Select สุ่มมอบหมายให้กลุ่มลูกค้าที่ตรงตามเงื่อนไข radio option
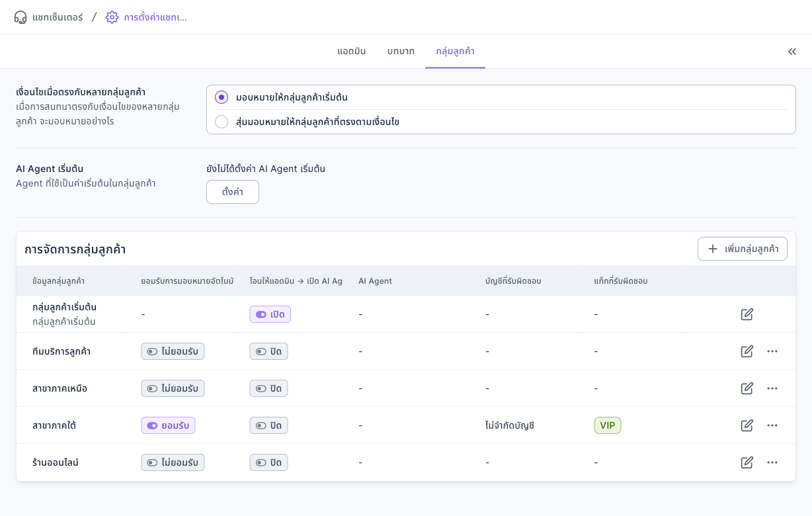The height and width of the screenshot is (516, 812). 222,122
